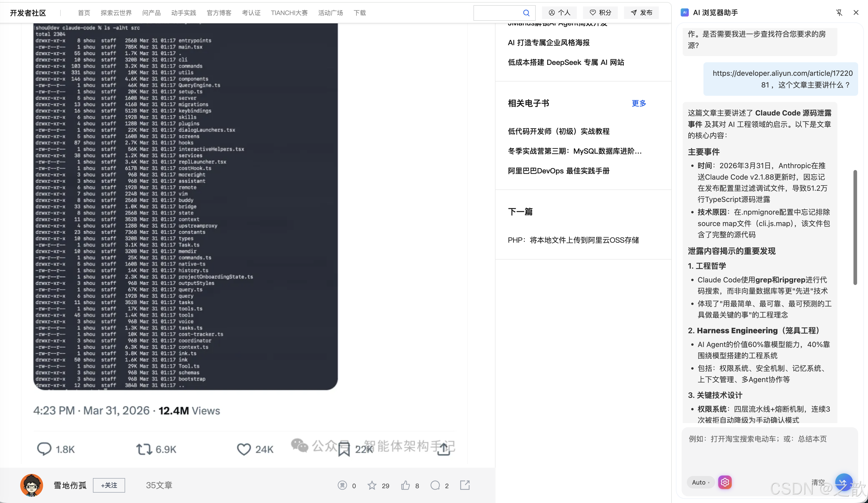Open the 个人 menu in the header
Viewport: 868px width, 503px height.
[559, 13]
